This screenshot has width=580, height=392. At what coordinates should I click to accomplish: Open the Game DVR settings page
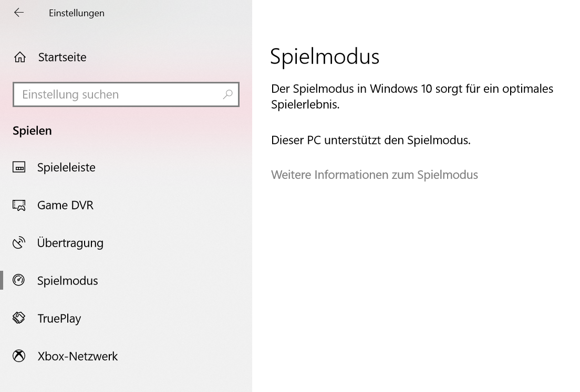[65, 205]
